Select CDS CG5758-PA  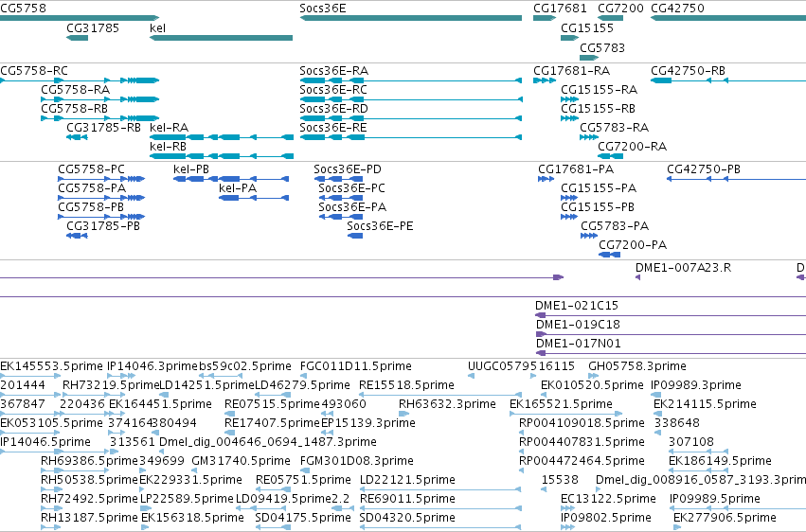[x=101, y=198]
